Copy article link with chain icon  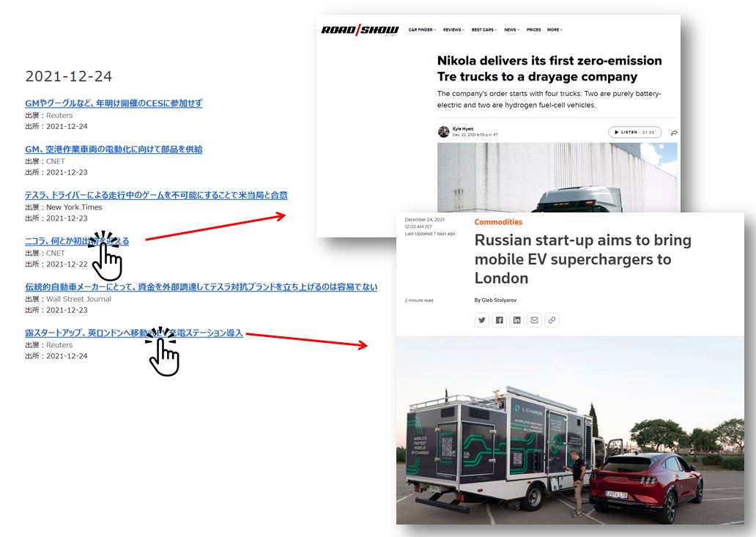(552, 320)
